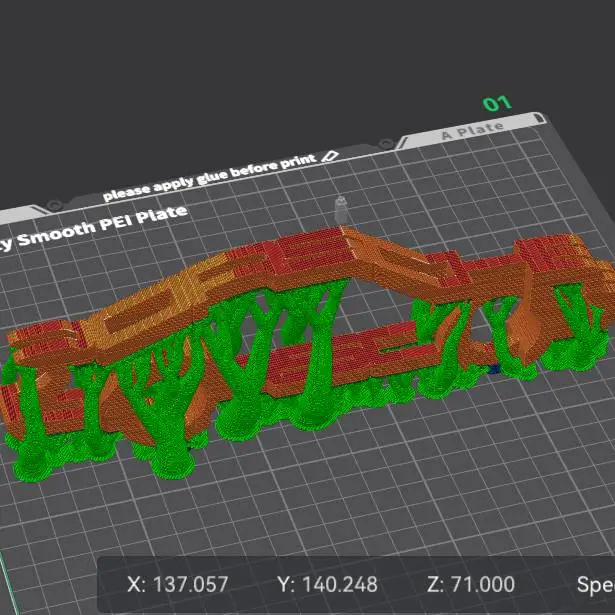
Task: Click the Z: 71.000 height readout
Action: 471,584
